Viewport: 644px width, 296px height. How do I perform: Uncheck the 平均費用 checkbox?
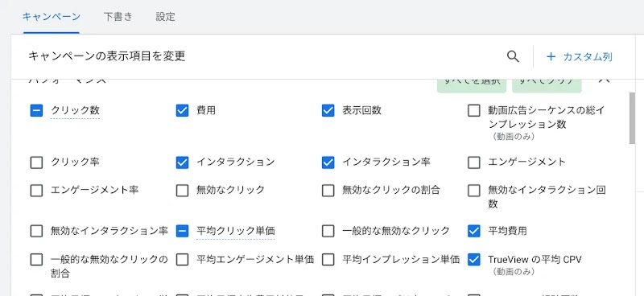tap(474, 231)
